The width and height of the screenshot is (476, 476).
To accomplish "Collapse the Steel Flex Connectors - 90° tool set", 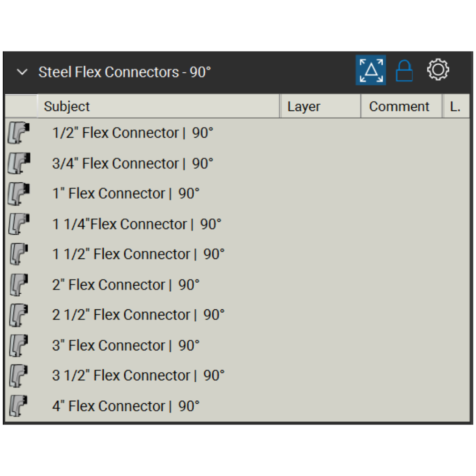I will [x=22, y=72].
